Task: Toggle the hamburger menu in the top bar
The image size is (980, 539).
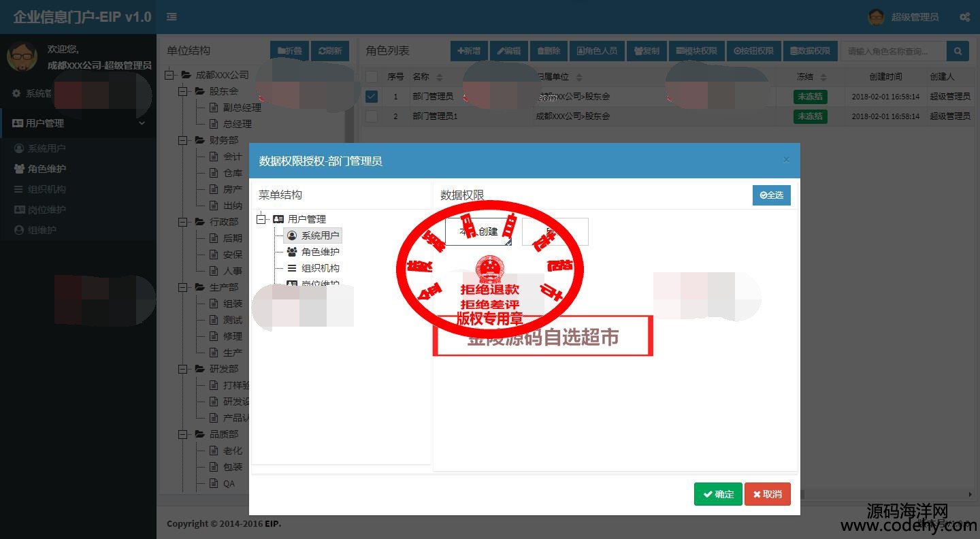Action: [x=171, y=17]
